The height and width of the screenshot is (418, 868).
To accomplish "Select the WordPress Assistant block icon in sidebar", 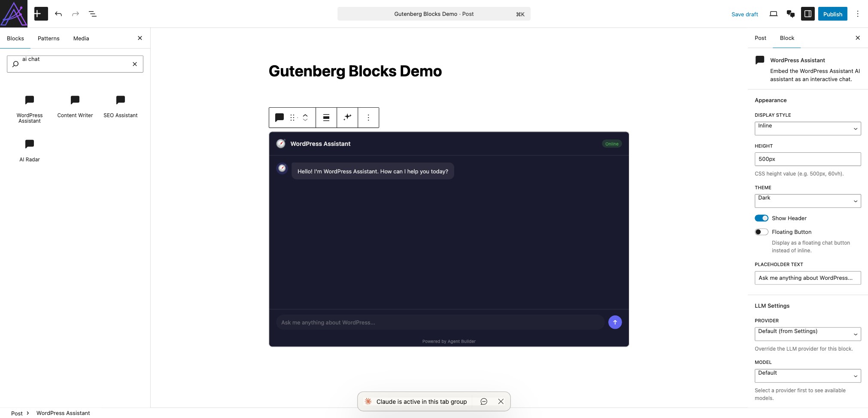I will (x=29, y=100).
